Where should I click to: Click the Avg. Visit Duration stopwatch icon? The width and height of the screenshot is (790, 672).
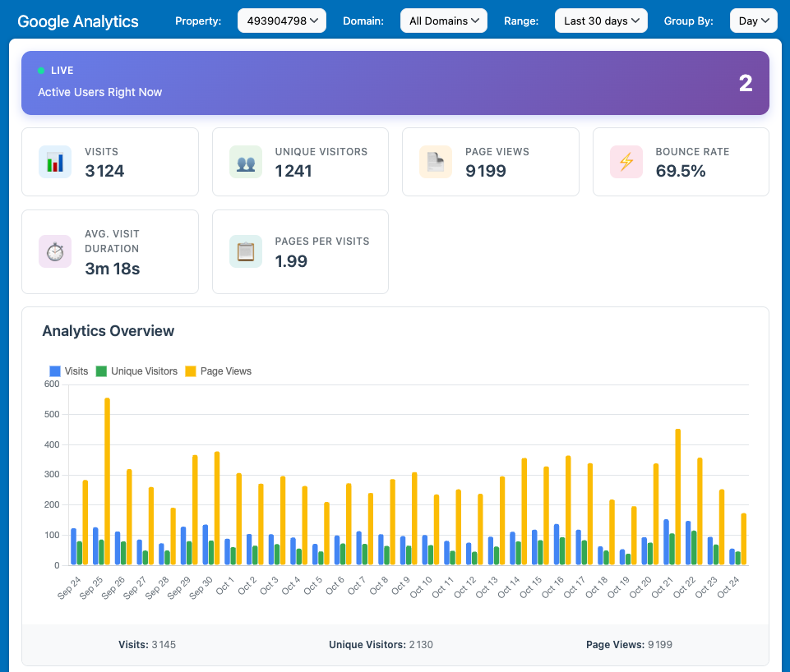click(55, 251)
